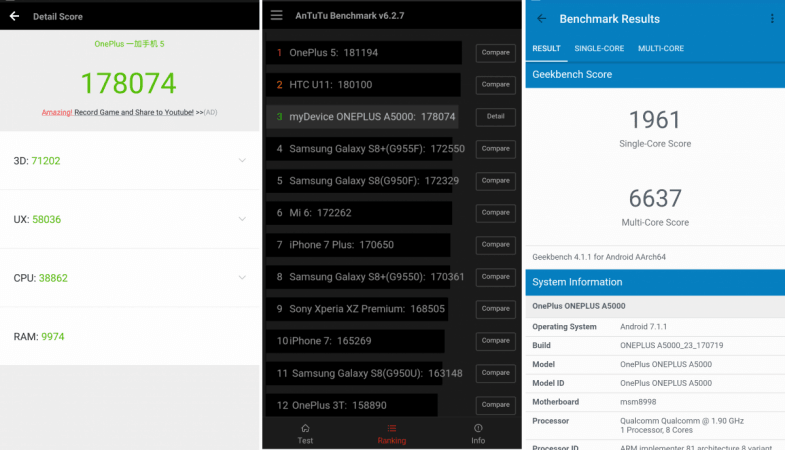Screen dimensions: 785x450
Task: Select the Processor value Qualcomm @ 1.90 GHz
Action: click(x=682, y=425)
